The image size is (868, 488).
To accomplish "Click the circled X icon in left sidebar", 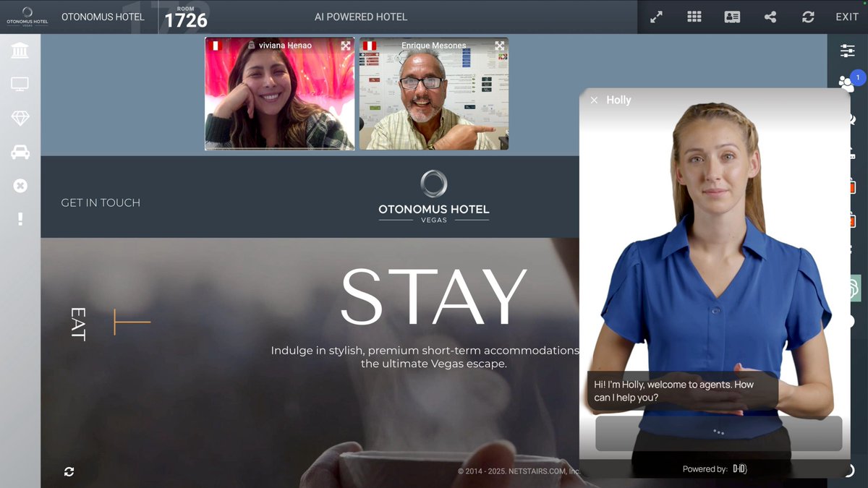I will click(x=20, y=186).
